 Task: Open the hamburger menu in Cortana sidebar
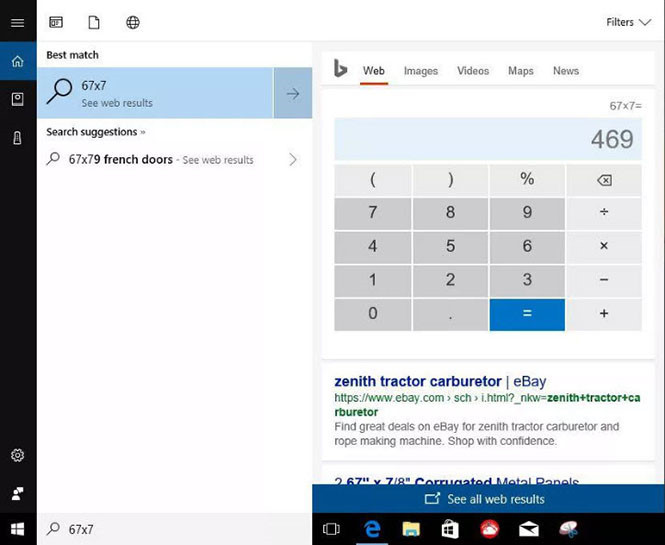tap(17, 22)
